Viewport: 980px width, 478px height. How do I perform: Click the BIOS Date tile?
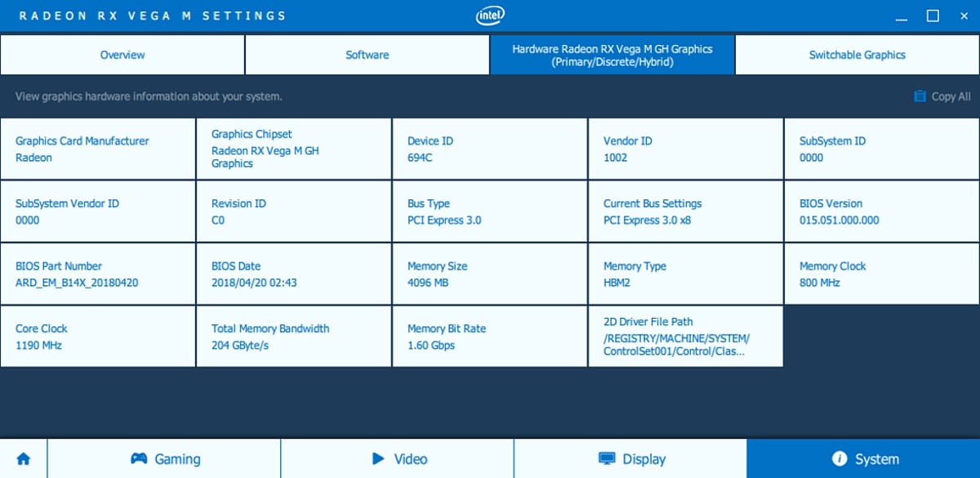(294, 274)
